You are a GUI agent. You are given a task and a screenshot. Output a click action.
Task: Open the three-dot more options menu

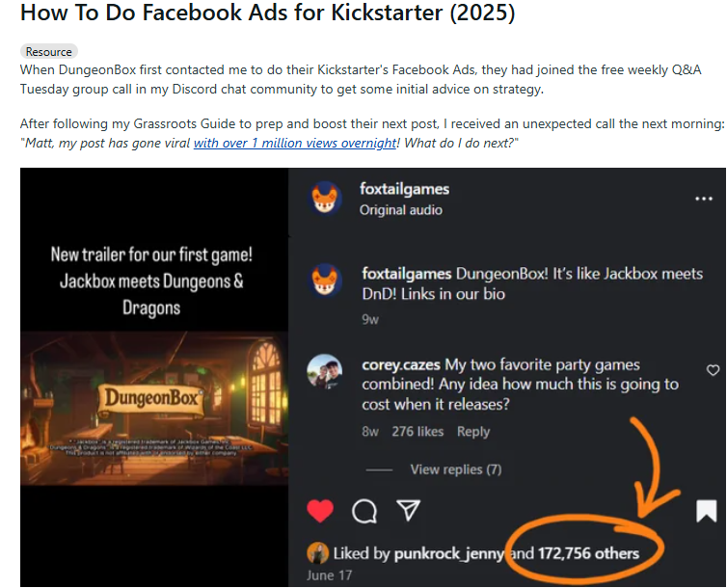click(x=704, y=199)
